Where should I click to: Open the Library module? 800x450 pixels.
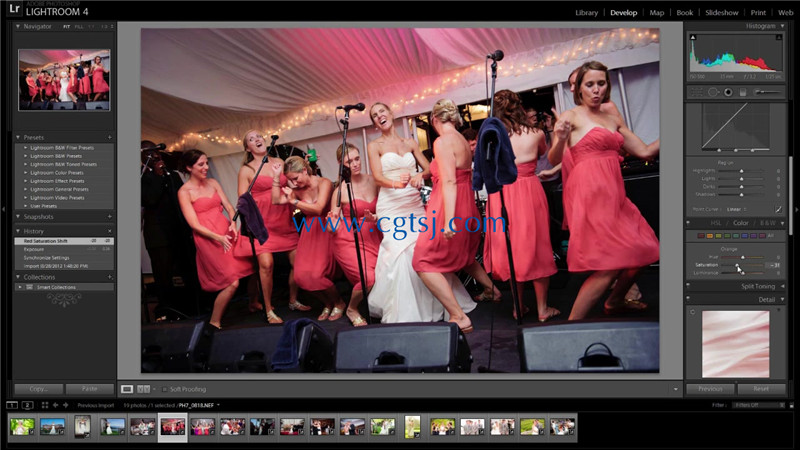point(586,13)
